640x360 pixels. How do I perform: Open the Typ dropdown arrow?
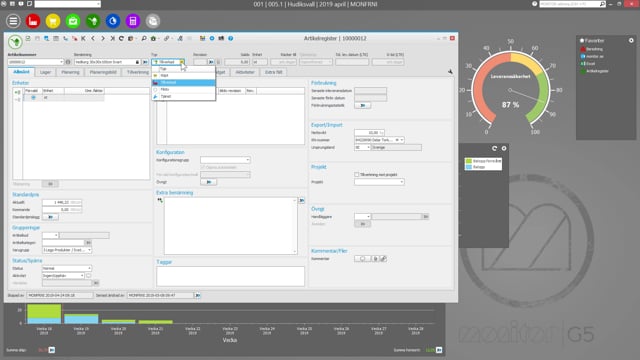[182, 62]
